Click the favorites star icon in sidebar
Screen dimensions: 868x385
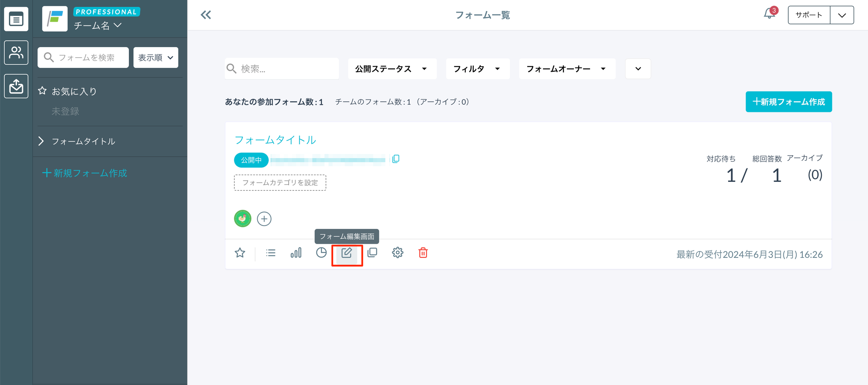coord(42,91)
